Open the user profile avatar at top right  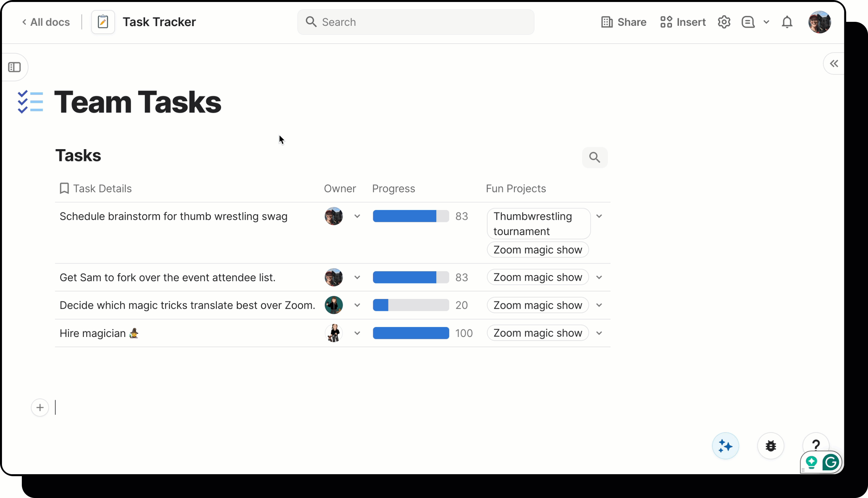click(819, 22)
